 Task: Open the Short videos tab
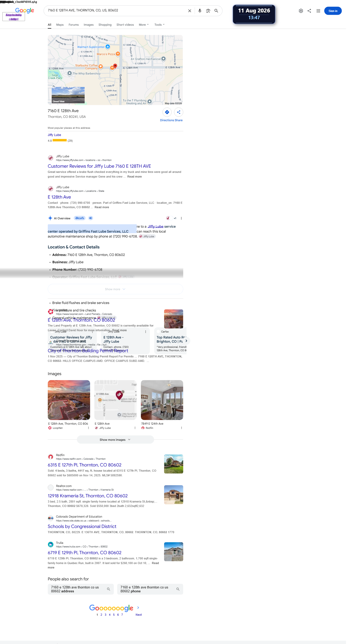[x=125, y=25]
